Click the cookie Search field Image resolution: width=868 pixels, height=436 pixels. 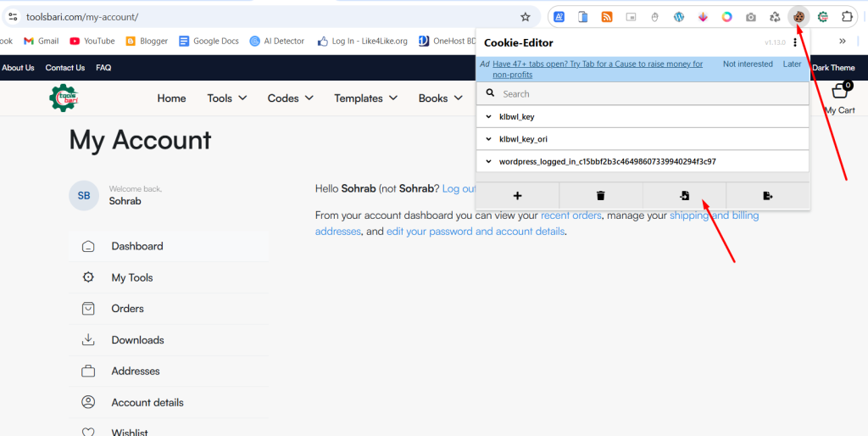pos(643,94)
